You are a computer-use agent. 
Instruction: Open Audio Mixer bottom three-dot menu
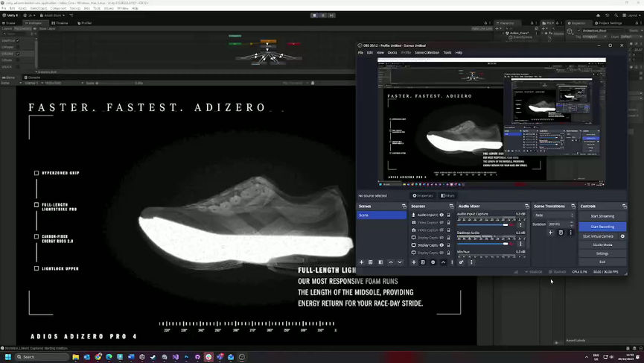[x=471, y=262]
